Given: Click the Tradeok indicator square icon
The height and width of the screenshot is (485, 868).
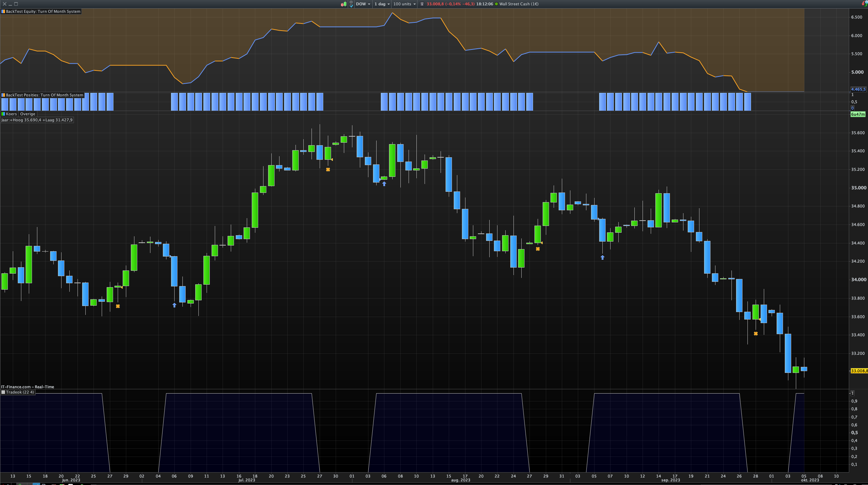Looking at the screenshot, I should (3, 392).
